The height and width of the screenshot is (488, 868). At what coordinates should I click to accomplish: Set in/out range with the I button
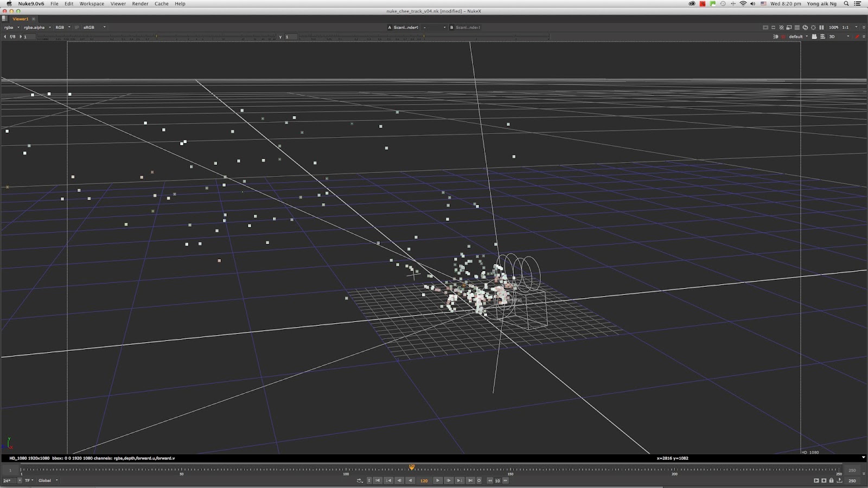(x=369, y=480)
